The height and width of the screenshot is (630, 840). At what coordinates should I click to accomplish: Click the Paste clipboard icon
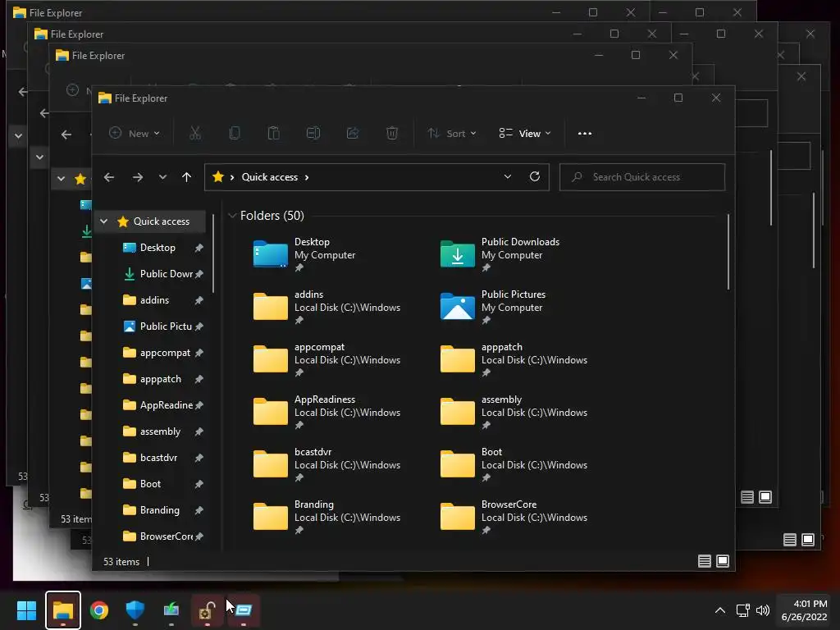click(274, 133)
